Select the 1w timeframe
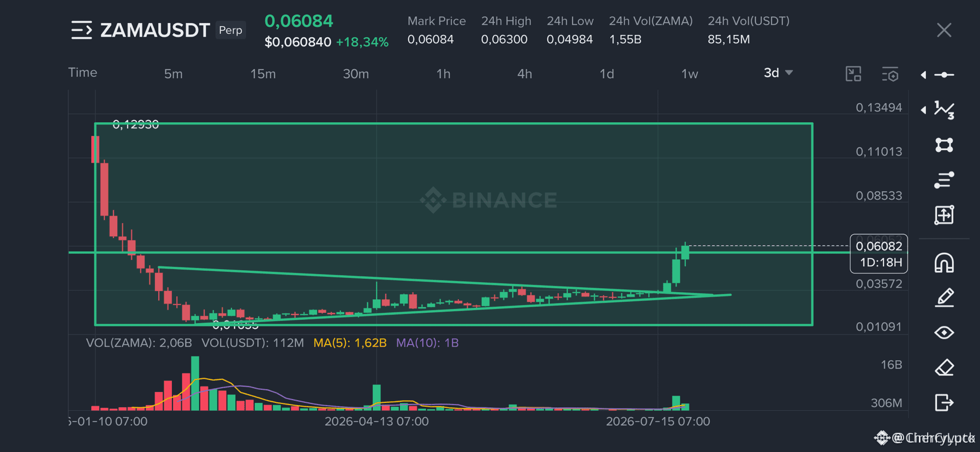 point(690,74)
